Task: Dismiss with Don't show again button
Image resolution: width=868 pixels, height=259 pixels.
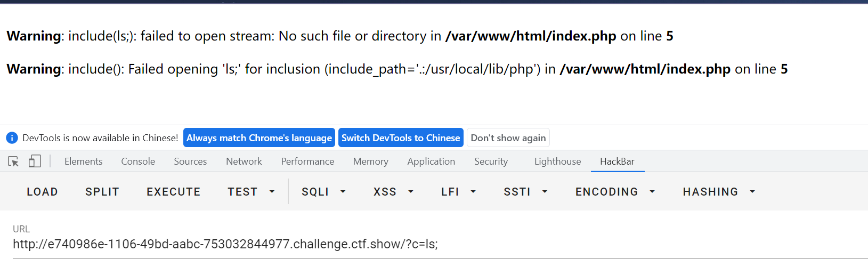Action: coord(508,138)
